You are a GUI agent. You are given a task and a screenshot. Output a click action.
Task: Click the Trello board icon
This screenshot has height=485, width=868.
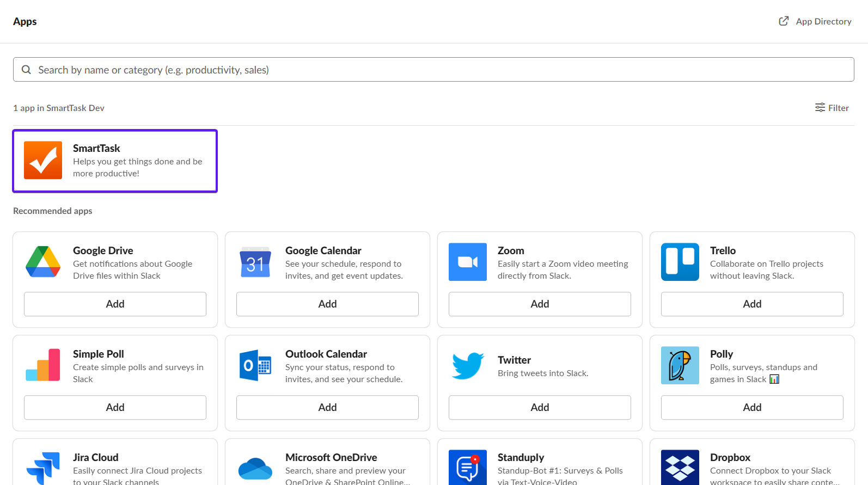(x=680, y=262)
